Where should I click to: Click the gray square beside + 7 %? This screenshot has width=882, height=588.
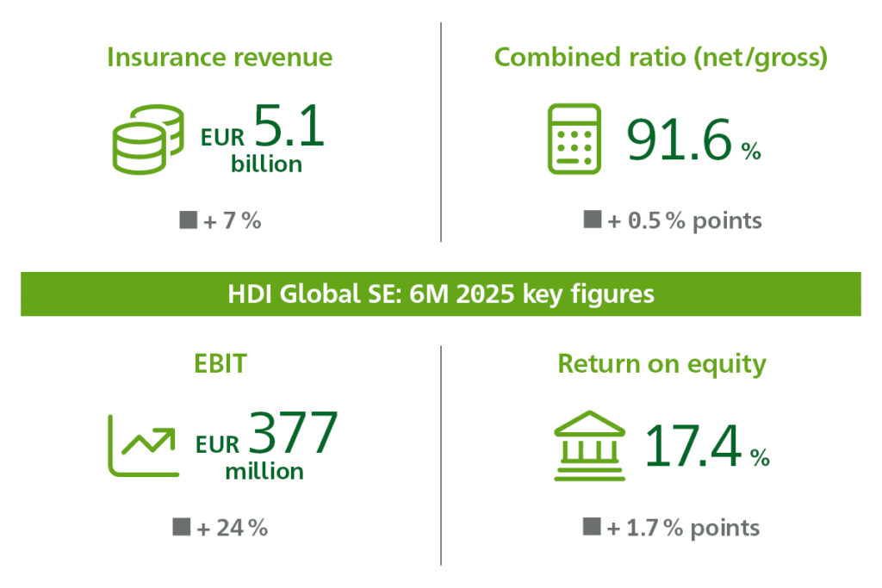tap(188, 220)
